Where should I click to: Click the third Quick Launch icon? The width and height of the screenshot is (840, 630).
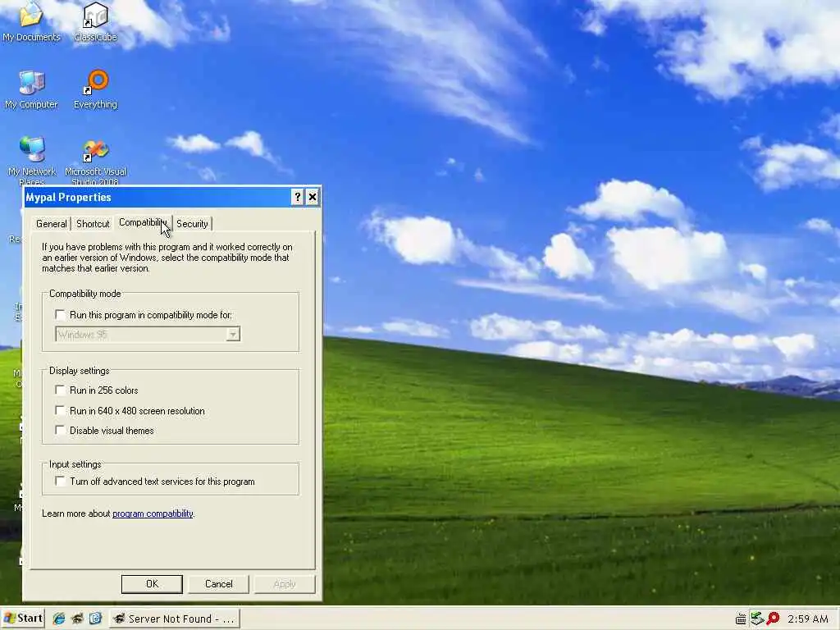click(95, 619)
